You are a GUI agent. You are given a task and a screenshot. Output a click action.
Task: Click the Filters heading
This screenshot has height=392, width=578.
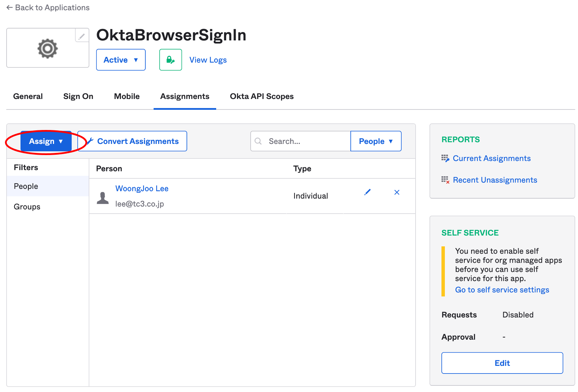coord(26,167)
